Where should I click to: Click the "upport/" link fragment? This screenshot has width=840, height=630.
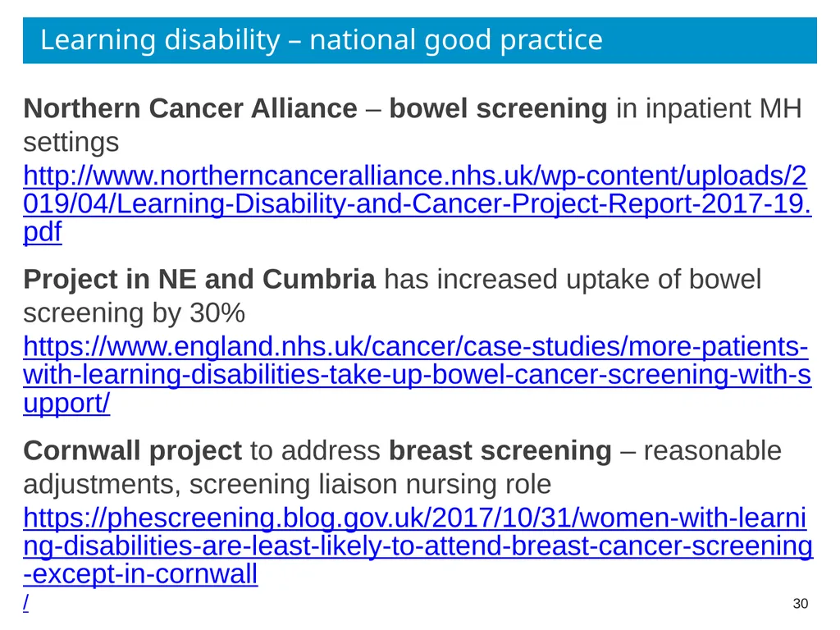pos(66,403)
